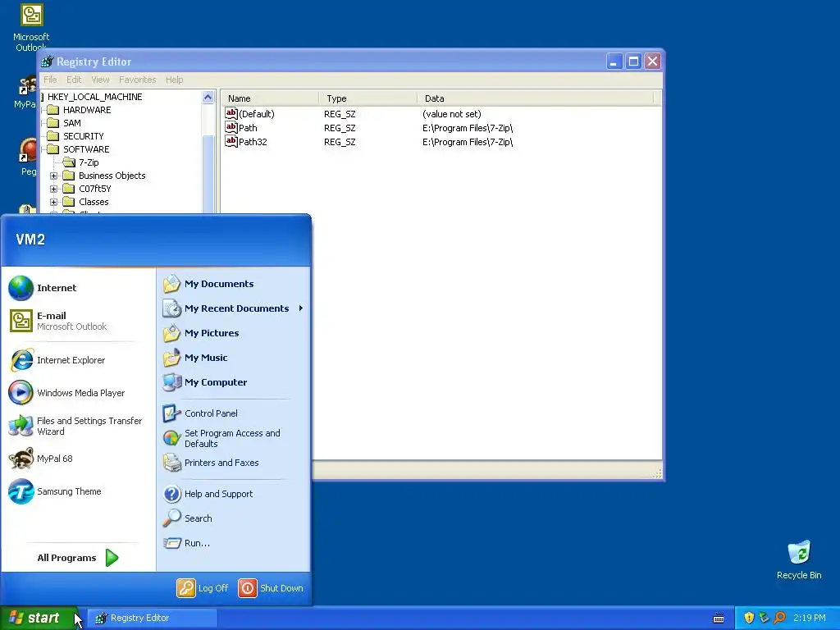This screenshot has width=840, height=630.
Task: Open Internet from the Start menu
Action: click(57, 288)
